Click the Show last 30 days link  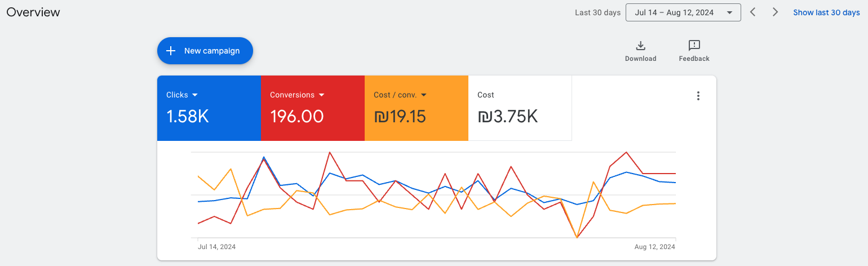[826, 12]
